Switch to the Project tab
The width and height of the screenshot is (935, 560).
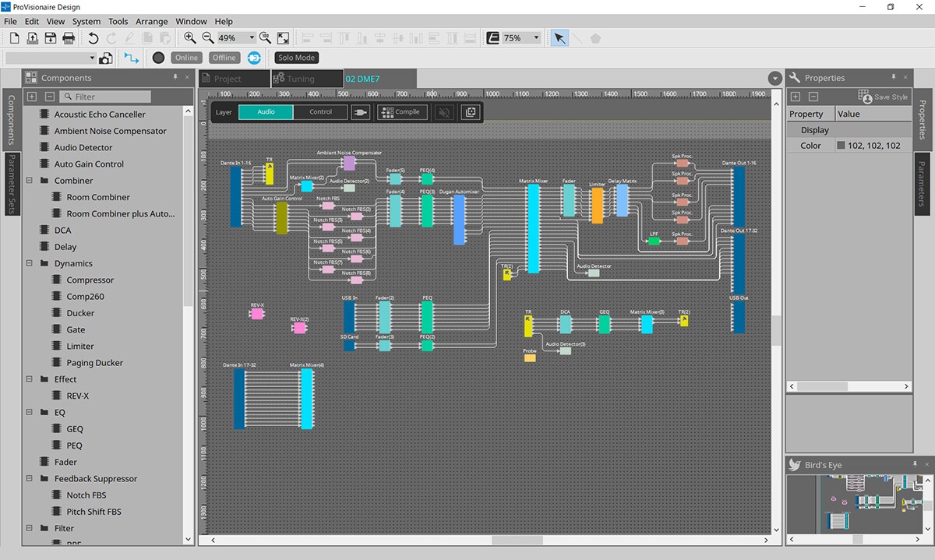pyautogui.click(x=233, y=78)
